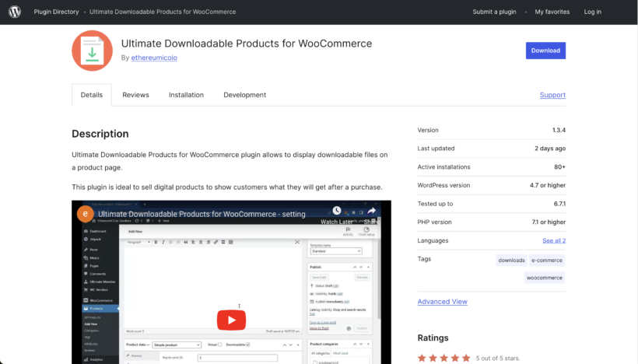This screenshot has height=364, width=638.
Task: Click the first rating star
Action: point(422,358)
